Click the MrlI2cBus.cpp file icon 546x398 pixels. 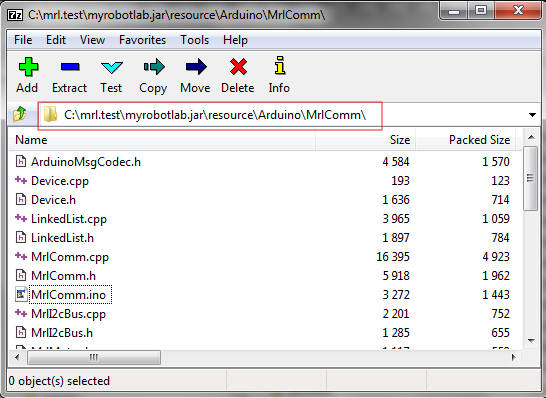coord(21,313)
